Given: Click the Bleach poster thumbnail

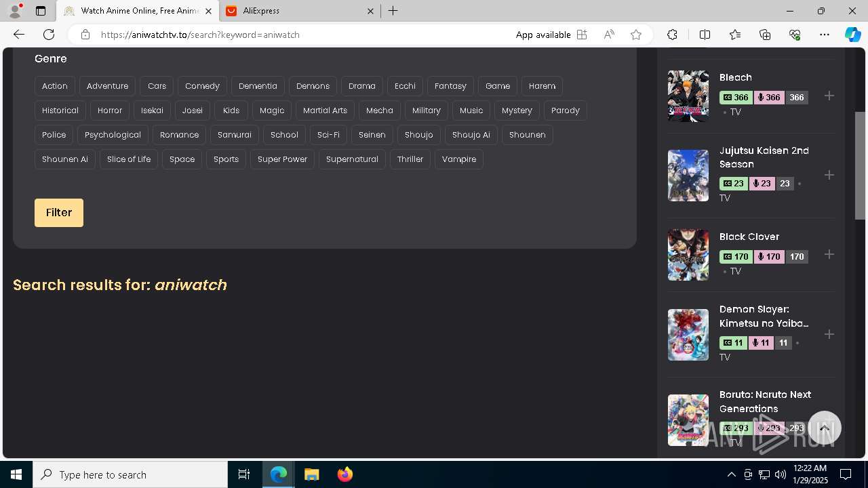Looking at the screenshot, I should 688,96.
